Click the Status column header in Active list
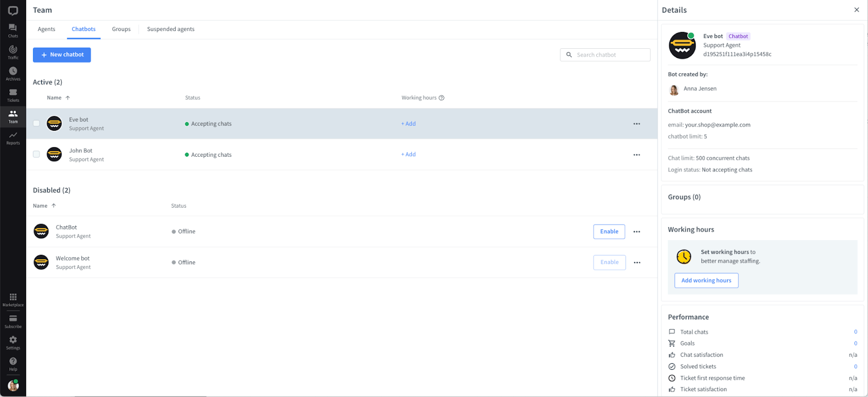 [193, 98]
